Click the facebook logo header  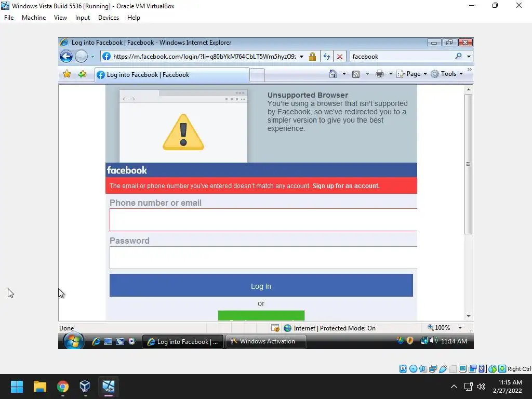(127, 170)
